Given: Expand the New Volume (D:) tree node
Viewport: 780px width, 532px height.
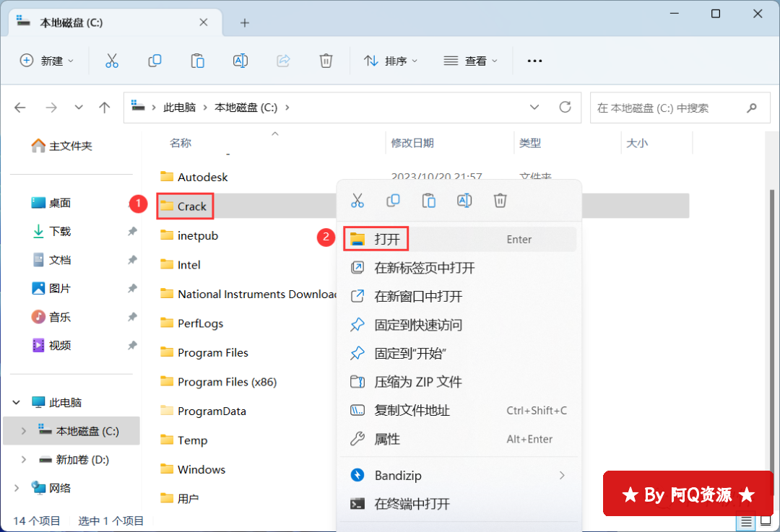Looking at the screenshot, I should click(24, 460).
